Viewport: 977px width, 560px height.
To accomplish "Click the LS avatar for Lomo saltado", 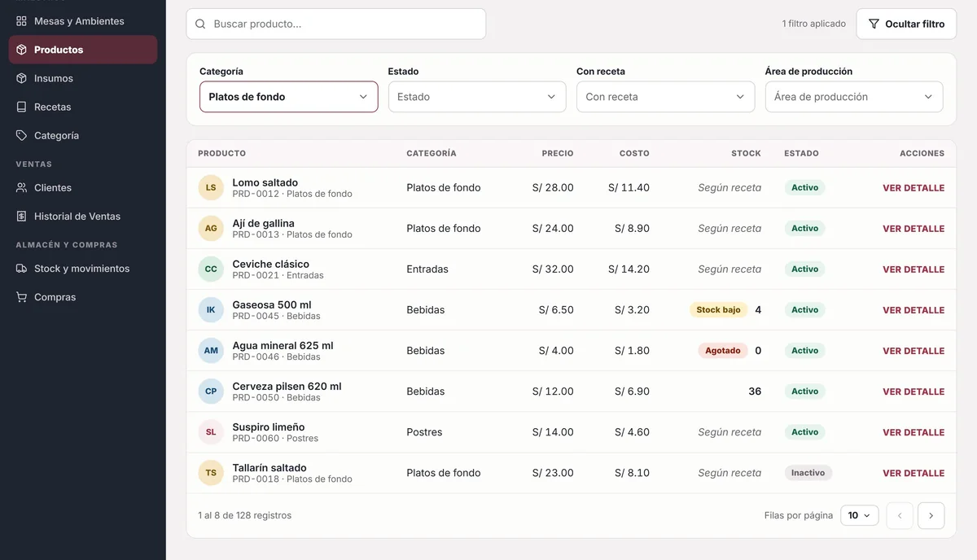I will (x=211, y=187).
